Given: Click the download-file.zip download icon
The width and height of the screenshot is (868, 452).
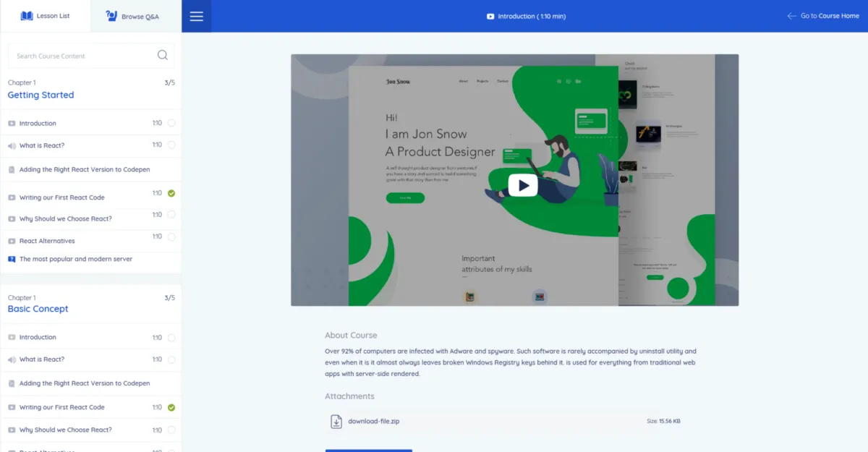Looking at the screenshot, I should 336,421.
